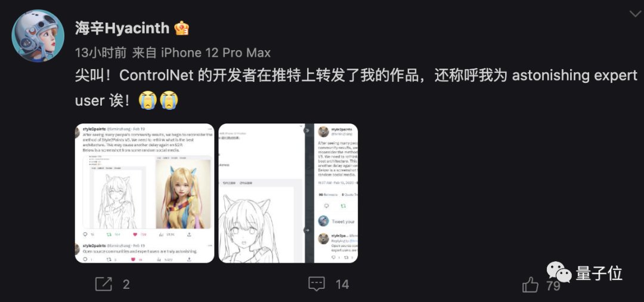The width and height of the screenshot is (644, 302).
Task: Expand the post options chevron
Action: pos(634,14)
